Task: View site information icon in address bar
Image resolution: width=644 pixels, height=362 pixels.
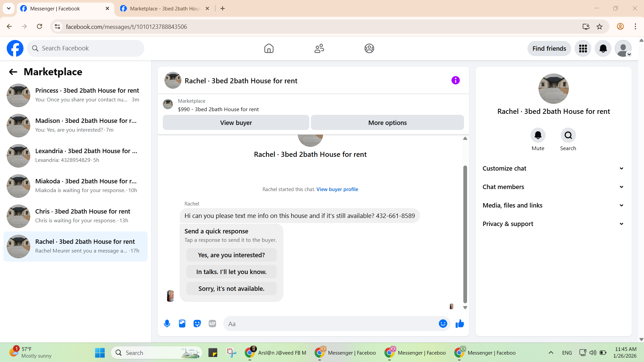Action: coord(57,27)
